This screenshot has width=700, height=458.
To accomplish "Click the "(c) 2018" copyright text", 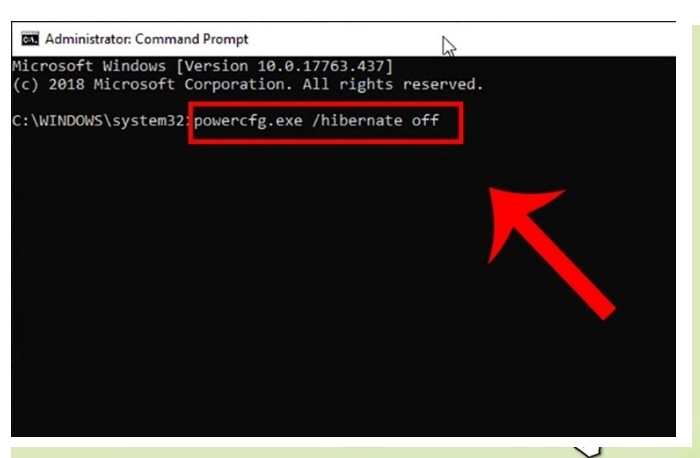I will 49,84.
